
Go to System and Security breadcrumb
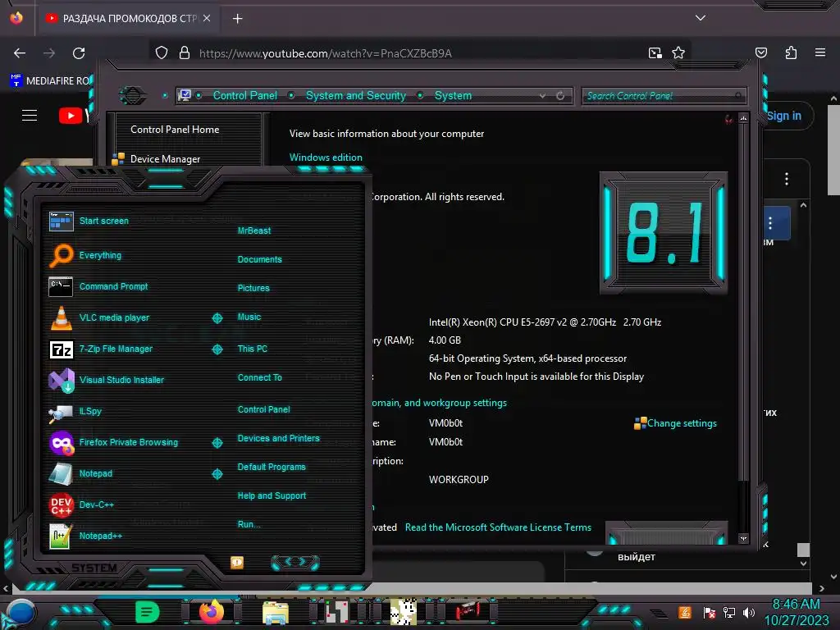click(356, 95)
